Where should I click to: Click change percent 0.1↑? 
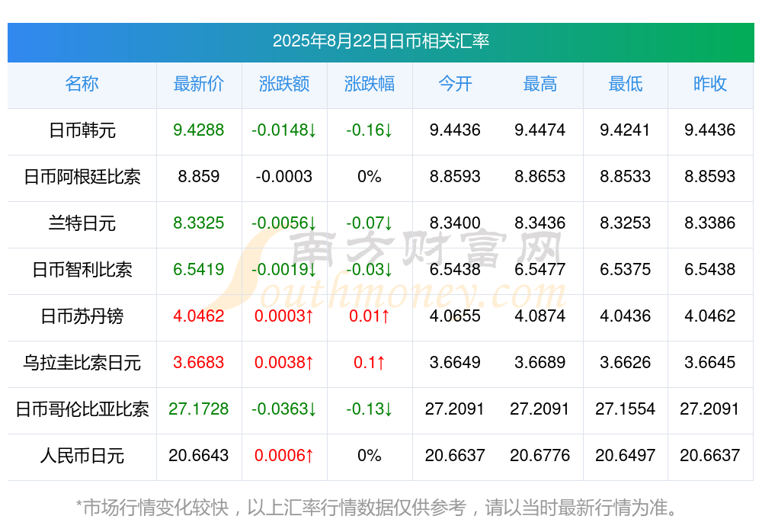370,362
